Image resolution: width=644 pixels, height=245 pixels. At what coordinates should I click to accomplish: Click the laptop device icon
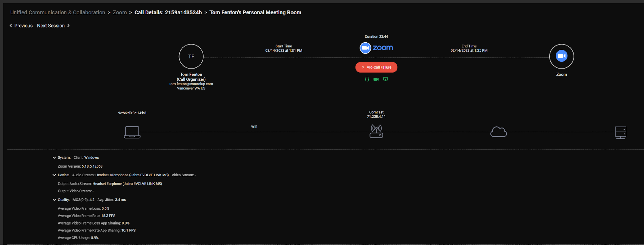point(132,132)
